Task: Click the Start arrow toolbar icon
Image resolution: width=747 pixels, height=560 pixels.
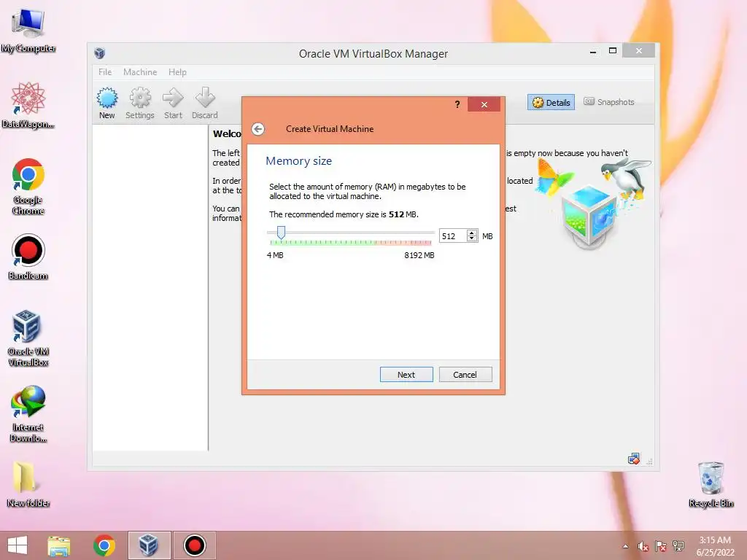Action: (173, 103)
